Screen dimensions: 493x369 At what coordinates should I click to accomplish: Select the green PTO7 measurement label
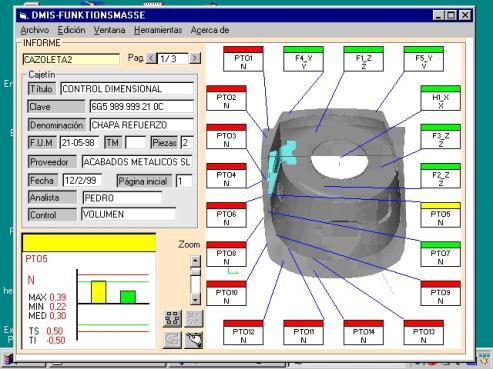point(440,254)
